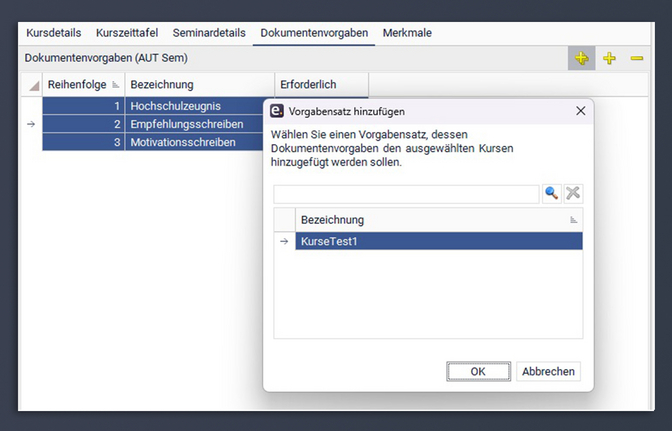Click the yellow plus add icon
The height and width of the screenshot is (431, 672).
click(609, 59)
